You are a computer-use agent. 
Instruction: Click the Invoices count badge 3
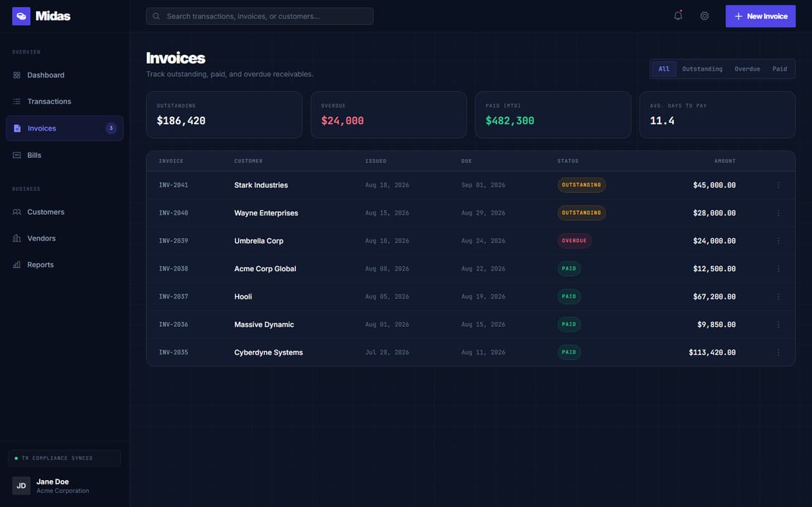[111, 128]
